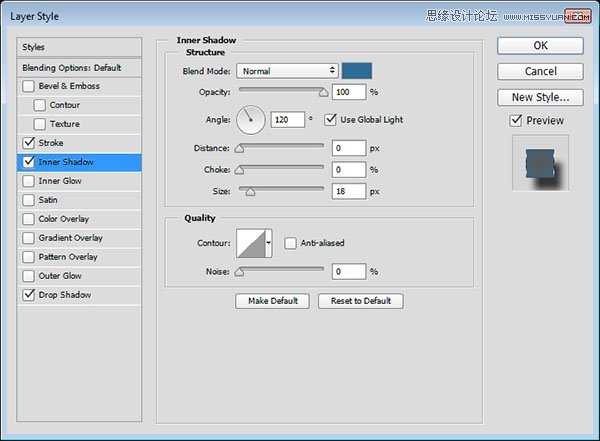Image resolution: width=600 pixels, height=441 pixels.
Task: Enable the Bevel & Emboss checkbox
Action: tap(28, 86)
